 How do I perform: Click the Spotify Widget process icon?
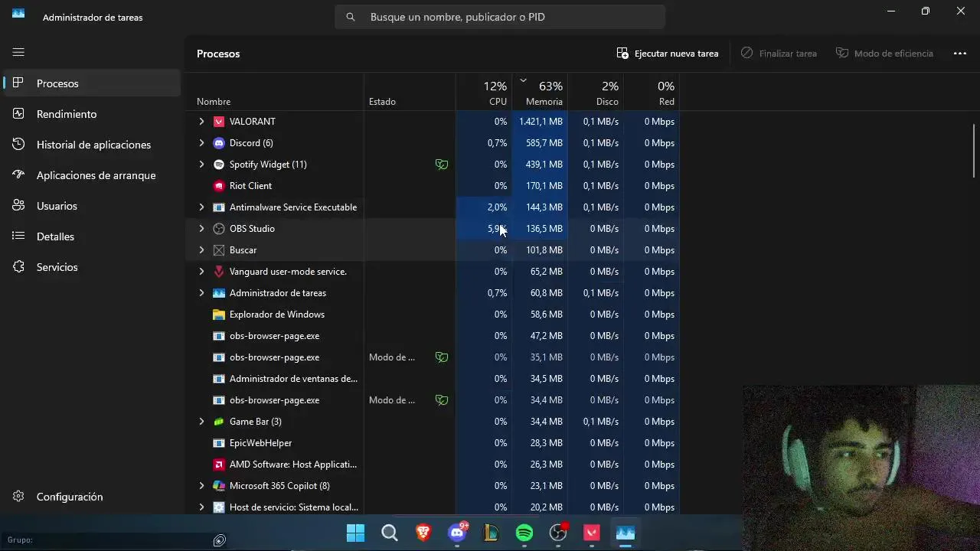click(x=219, y=165)
